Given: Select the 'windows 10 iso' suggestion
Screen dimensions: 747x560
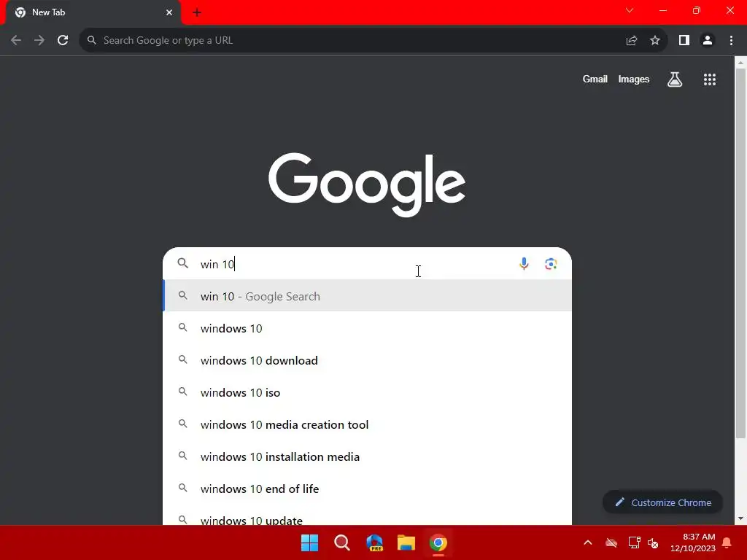Looking at the screenshot, I should [368, 392].
